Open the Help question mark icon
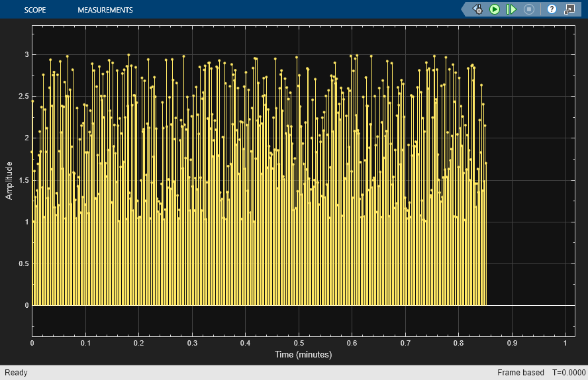Viewport: 588px width, 380px height. click(552, 9)
